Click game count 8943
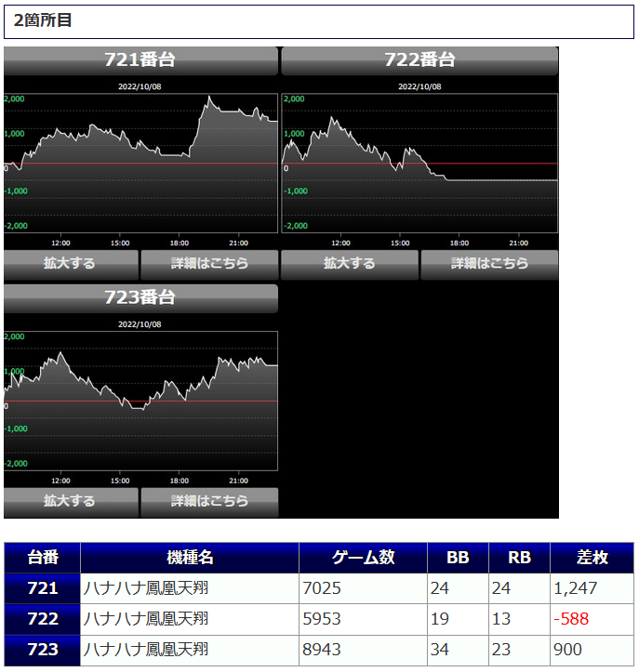The height and width of the screenshot is (672, 639). click(x=322, y=650)
